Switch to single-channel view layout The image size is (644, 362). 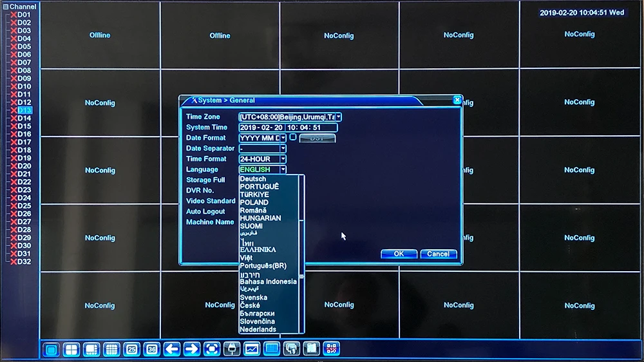(x=52, y=349)
